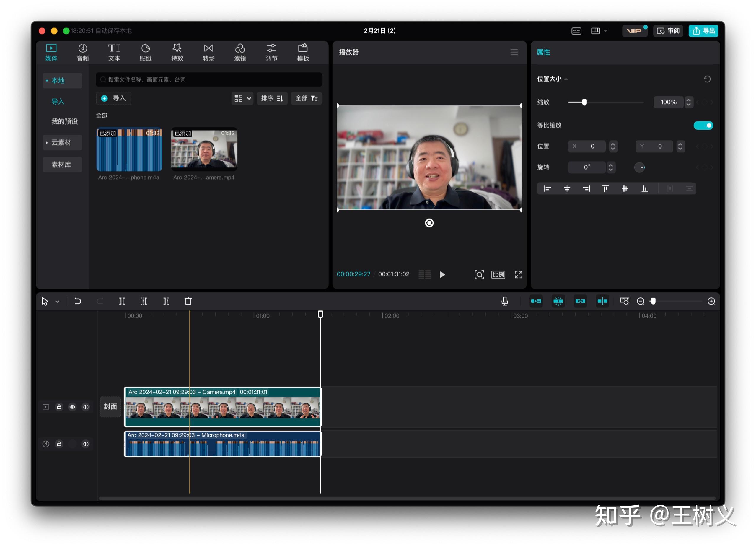
Task: Collapse the 本地 media tree item
Action: click(47, 80)
